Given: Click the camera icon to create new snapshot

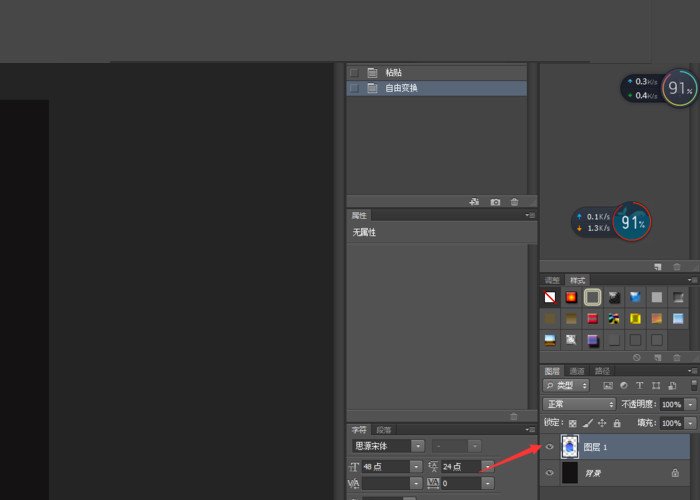Looking at the screenshot, I should (495, 202).
